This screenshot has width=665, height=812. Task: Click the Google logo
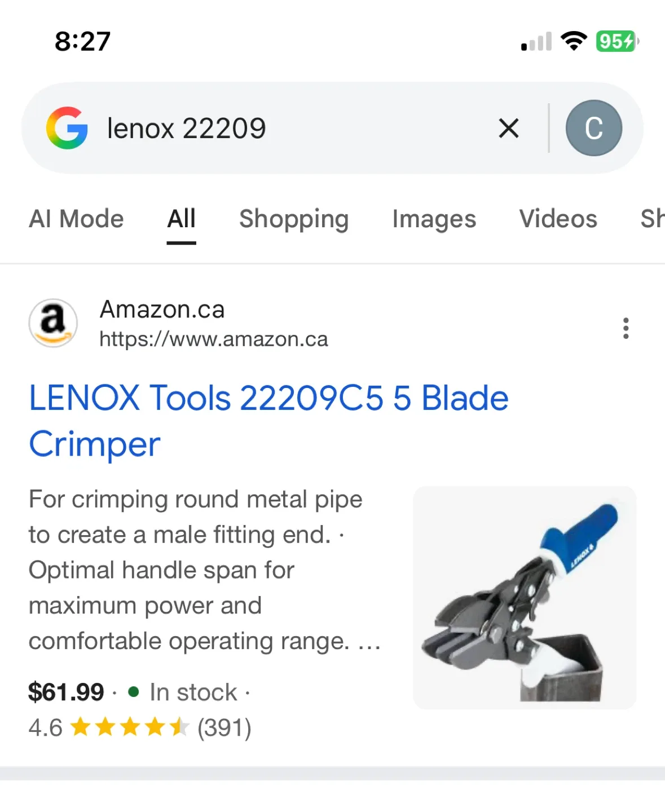67,128
